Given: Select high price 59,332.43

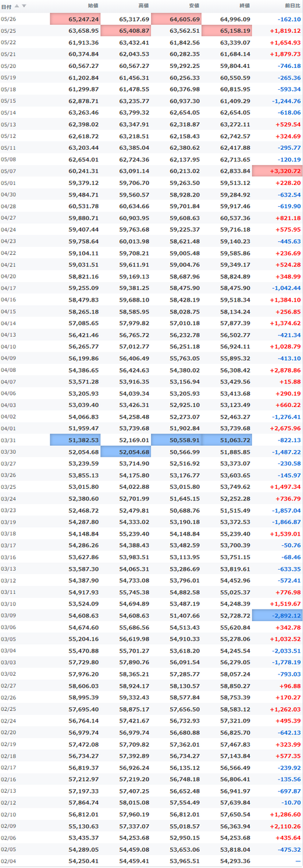Looking at the screenshot, I should (134, 696).
